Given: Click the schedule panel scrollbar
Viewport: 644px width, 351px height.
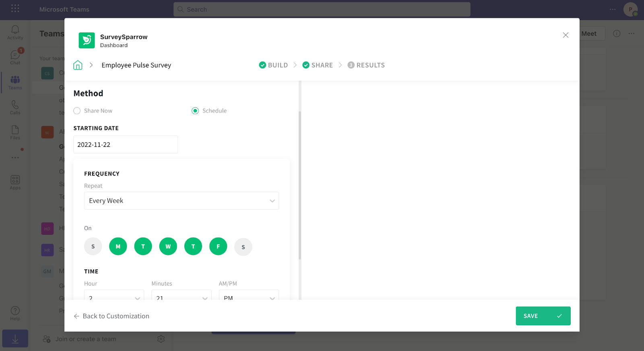Looking at the screenshot, I should pos(300,185).
